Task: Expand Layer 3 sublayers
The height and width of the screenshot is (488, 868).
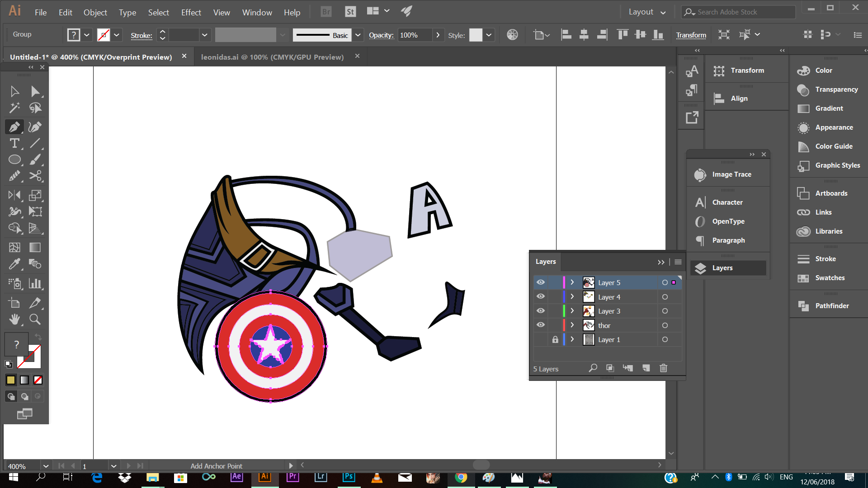Action: click(572, 311)
